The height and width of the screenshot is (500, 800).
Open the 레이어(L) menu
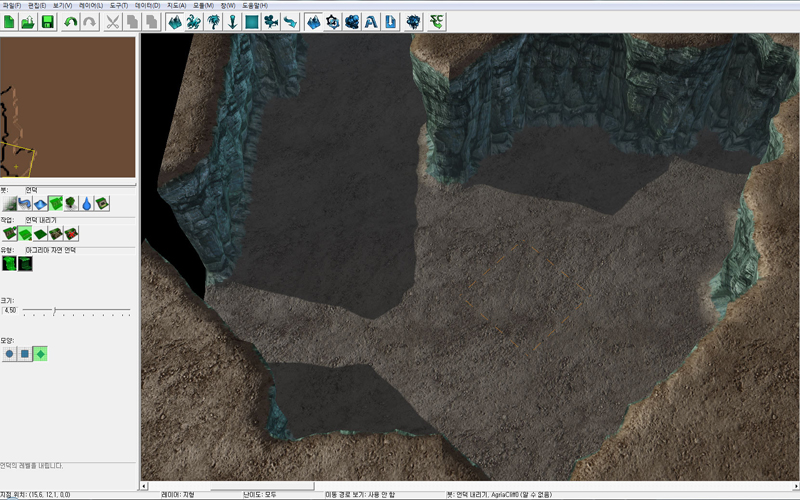[91, 5]
